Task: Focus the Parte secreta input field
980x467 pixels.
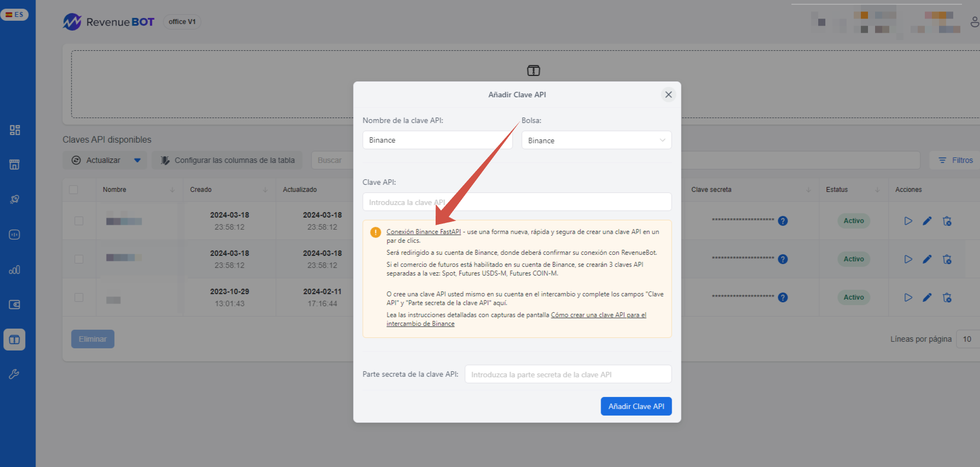Action: tap(568, 375)
